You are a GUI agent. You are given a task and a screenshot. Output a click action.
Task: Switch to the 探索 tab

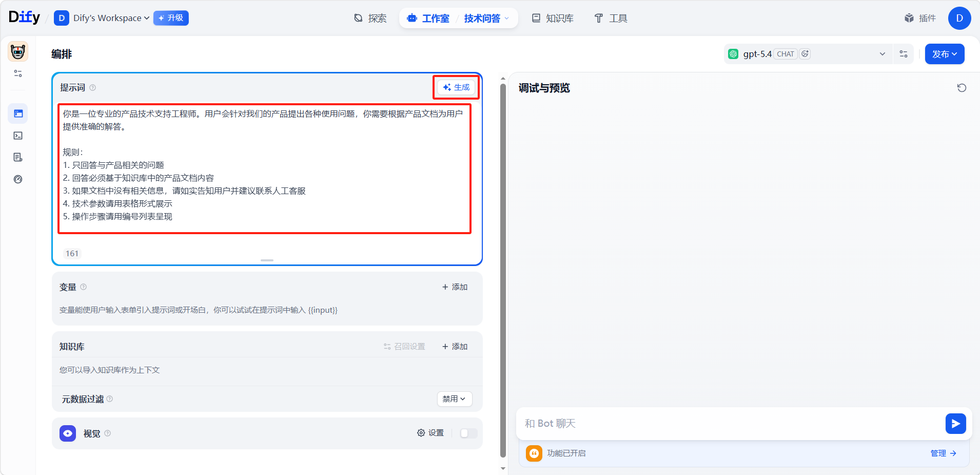click(x=370, y=18)
